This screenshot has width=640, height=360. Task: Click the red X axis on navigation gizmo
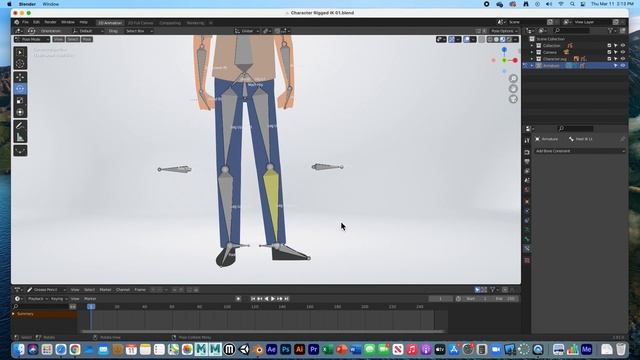point(515,60)
